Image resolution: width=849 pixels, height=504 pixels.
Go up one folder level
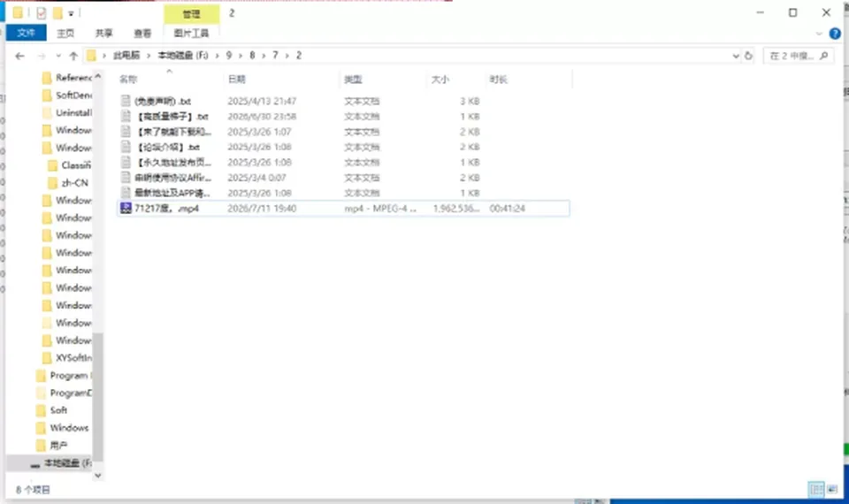tap(73, 56)
